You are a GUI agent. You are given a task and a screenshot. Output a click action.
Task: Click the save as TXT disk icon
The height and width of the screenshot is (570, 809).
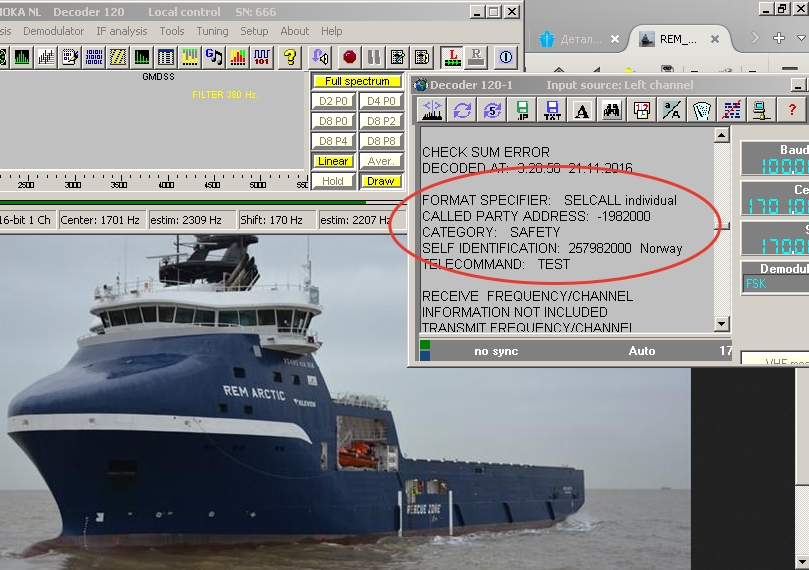point(552,110)
